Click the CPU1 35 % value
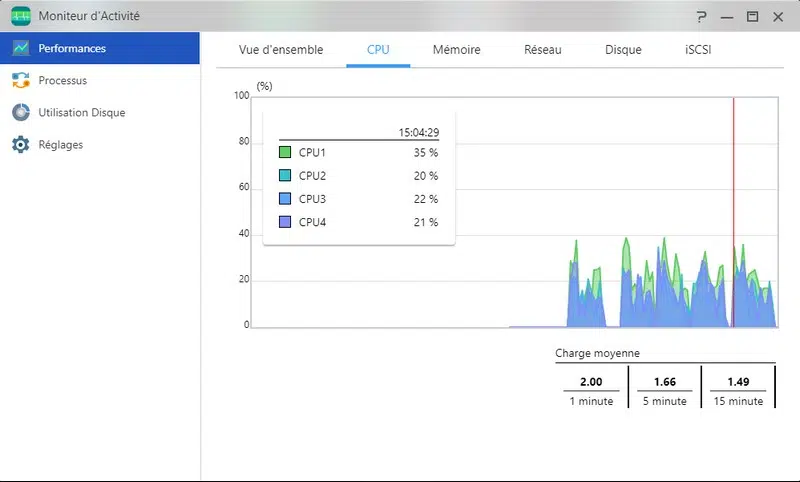 [426, 153]
